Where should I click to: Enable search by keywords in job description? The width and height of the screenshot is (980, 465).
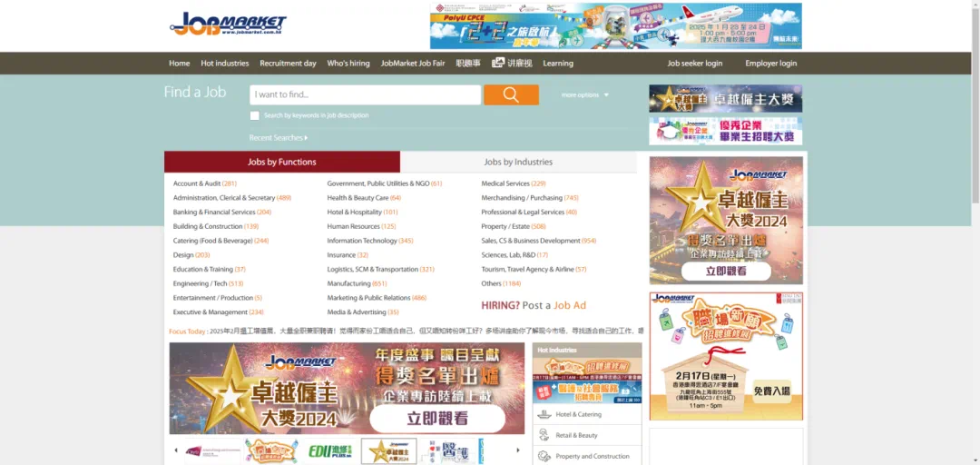255,115
